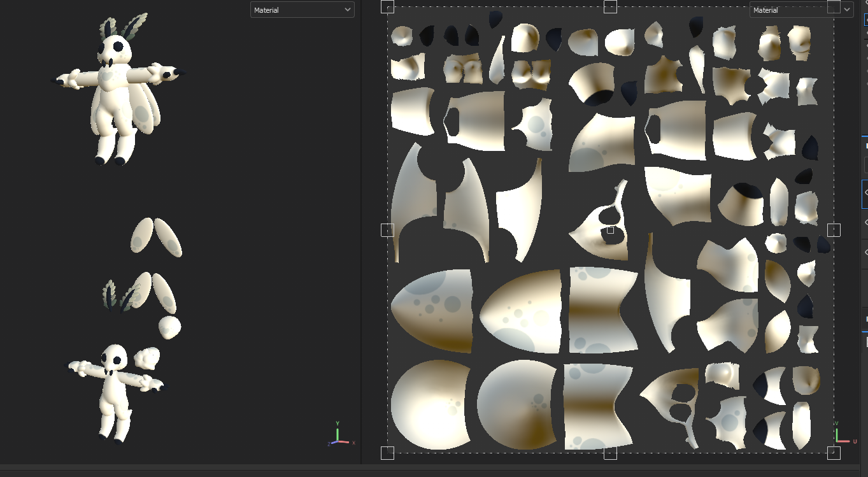Select the bottom-right UV bounding box handle

(834, 453)
